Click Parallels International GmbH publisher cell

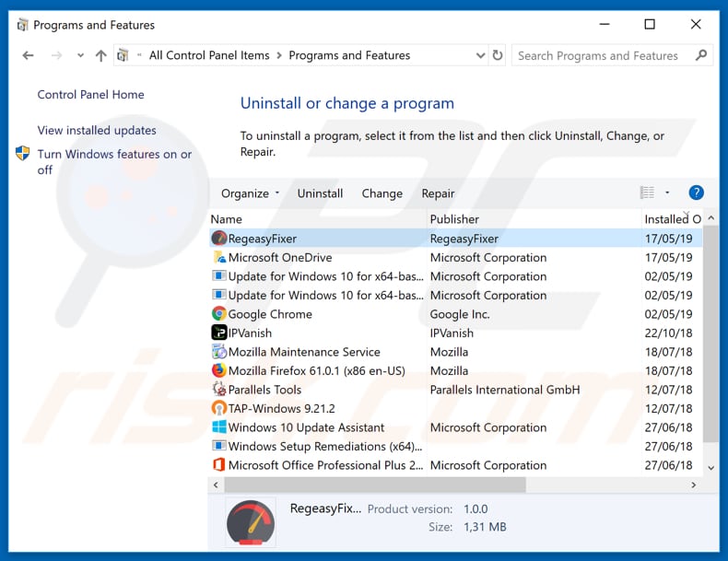pyautogui.click(x=505, y=390)
